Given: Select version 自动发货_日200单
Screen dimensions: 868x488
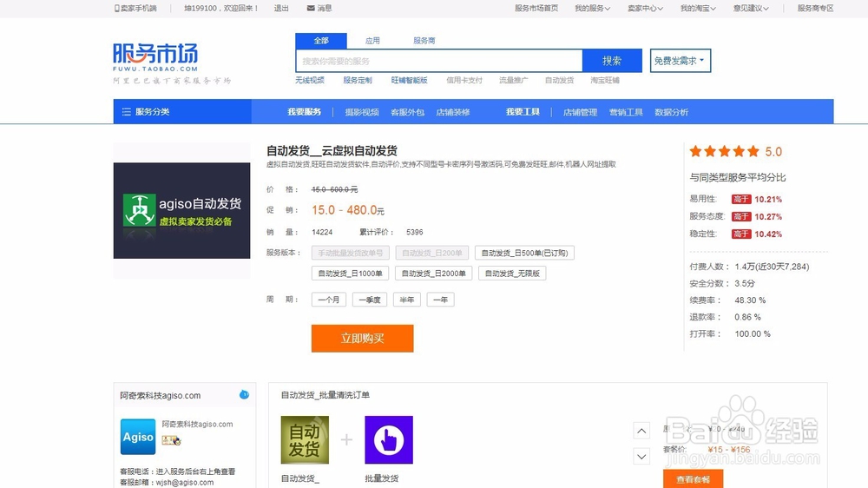Looking at the screenshot, I should (x=432, y=253).
